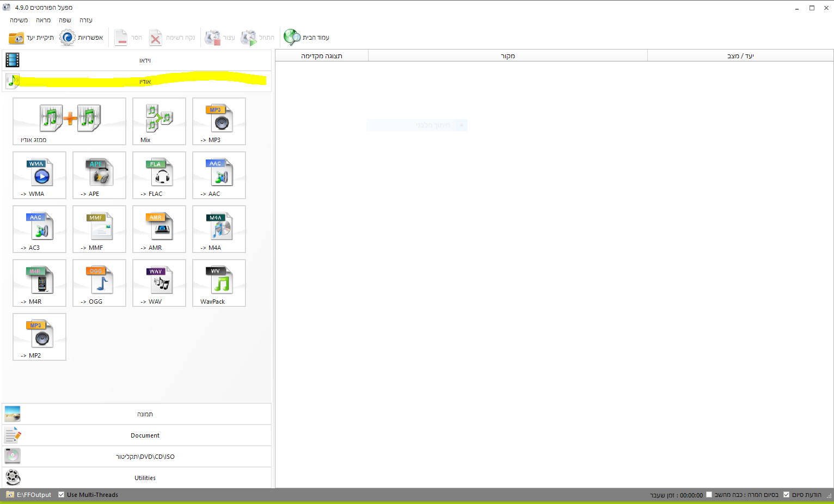
Task: Open the משימה (task) menu
Action: point(19,20)
